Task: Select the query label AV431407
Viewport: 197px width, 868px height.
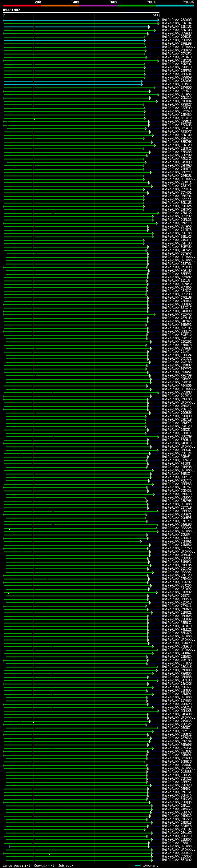Action: [x=11, y=10]
